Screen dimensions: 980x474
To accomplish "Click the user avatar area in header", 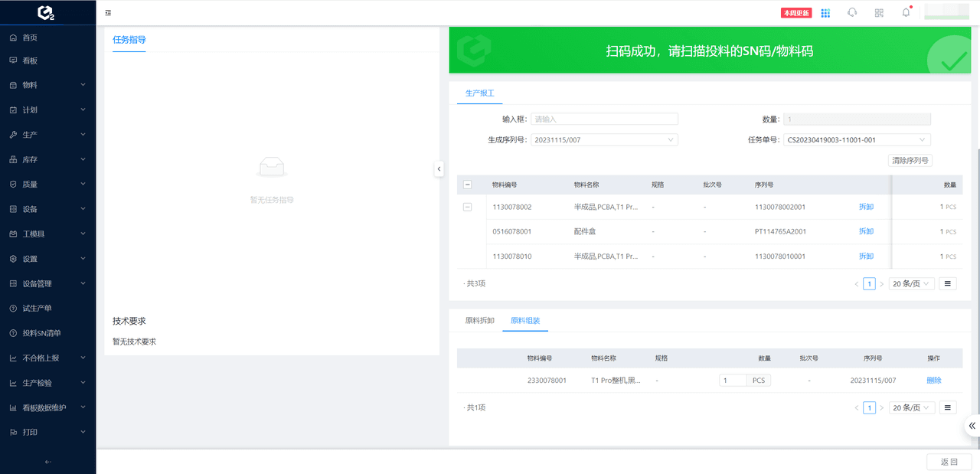I will coord(949,12).
